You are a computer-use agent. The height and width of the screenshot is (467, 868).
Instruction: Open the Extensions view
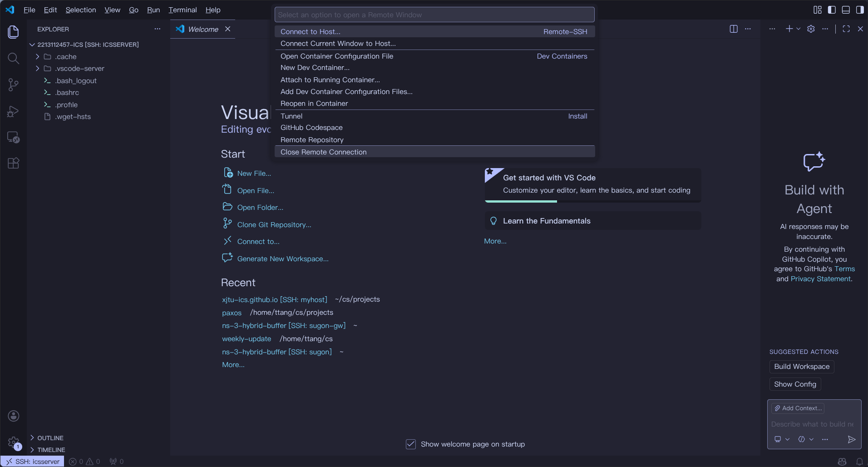13,163
